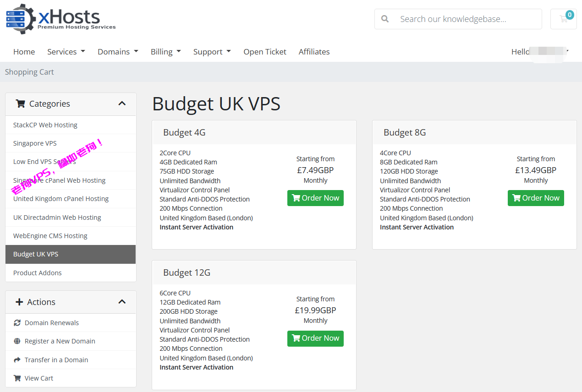Click the shopping cart icon in header
Screen dimensions: 582x392
pos(563,19)
